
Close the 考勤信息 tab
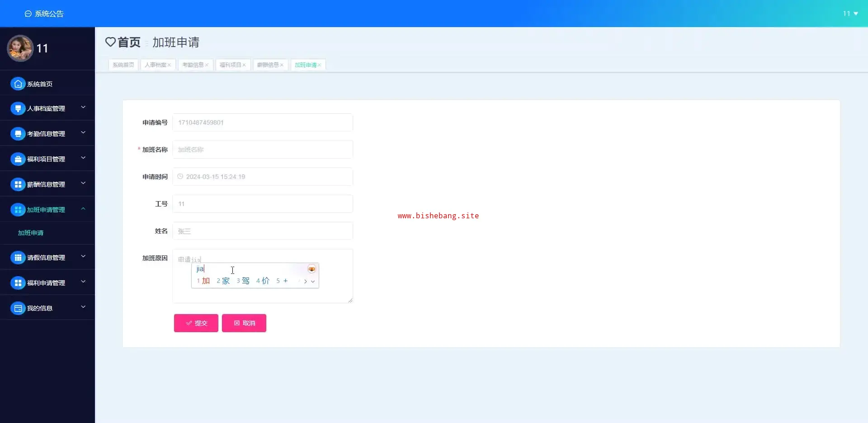point(207,65)
